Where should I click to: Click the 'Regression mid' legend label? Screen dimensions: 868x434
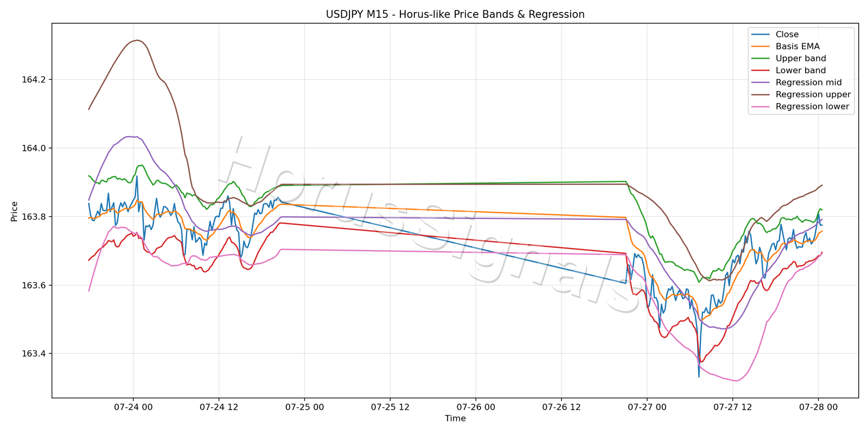(x=809, y=82)
